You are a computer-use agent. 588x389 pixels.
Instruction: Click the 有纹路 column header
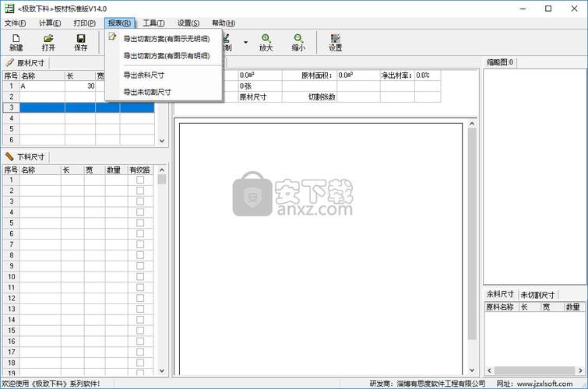pos(140,170)
